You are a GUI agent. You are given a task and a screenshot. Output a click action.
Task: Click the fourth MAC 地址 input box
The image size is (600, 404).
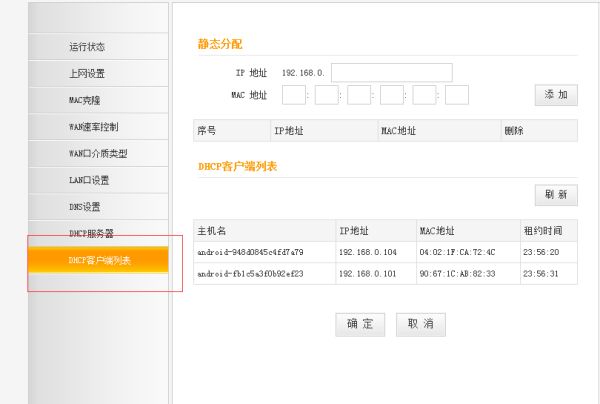pos(392,95)
